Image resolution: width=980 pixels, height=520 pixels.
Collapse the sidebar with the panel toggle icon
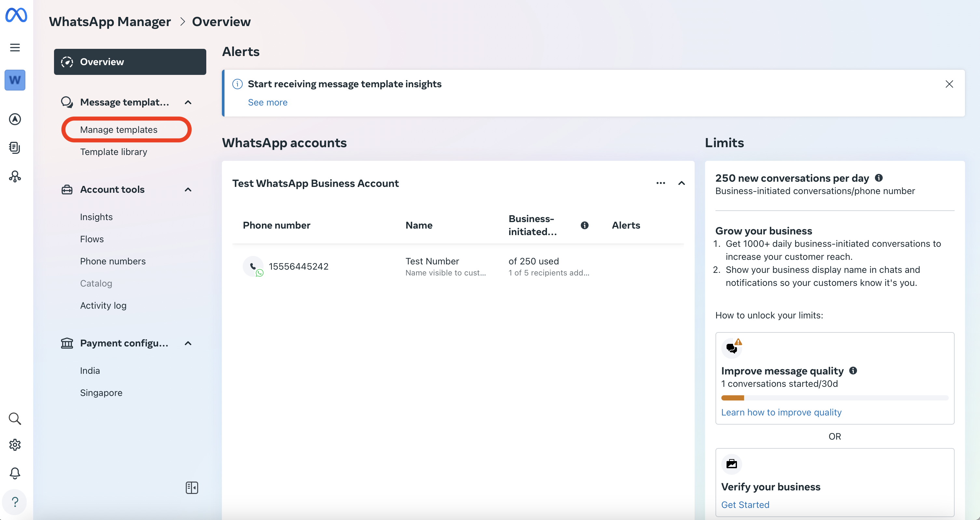192,488
